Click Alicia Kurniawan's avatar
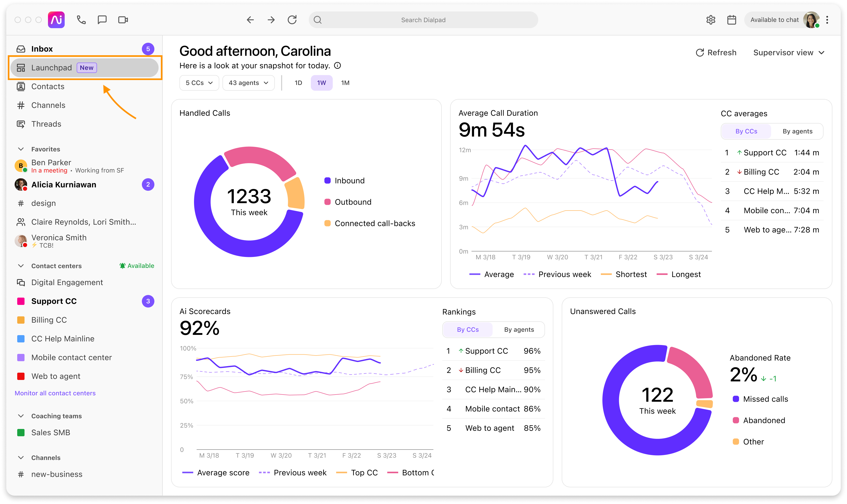 coord(21,185)
